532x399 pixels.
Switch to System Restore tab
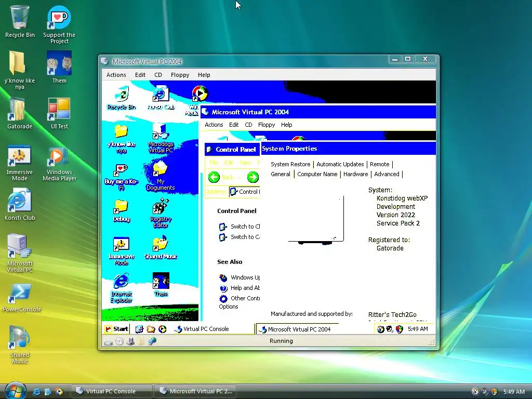[x=290, y=164]
